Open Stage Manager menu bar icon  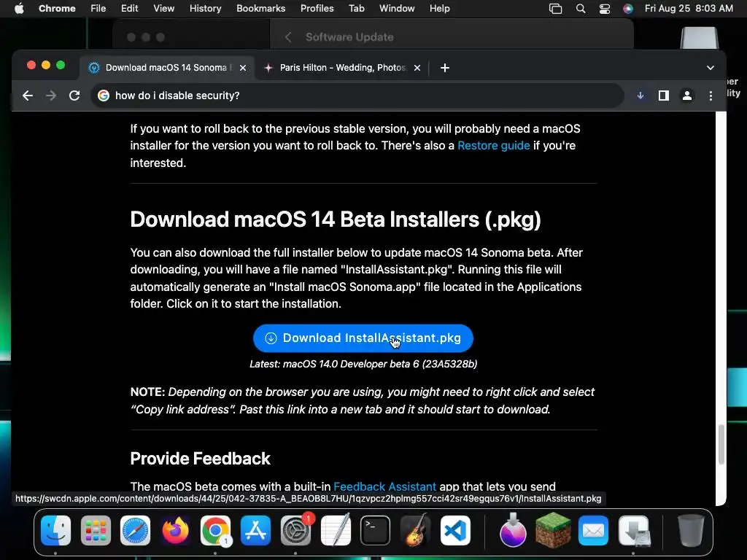(555, 9)
